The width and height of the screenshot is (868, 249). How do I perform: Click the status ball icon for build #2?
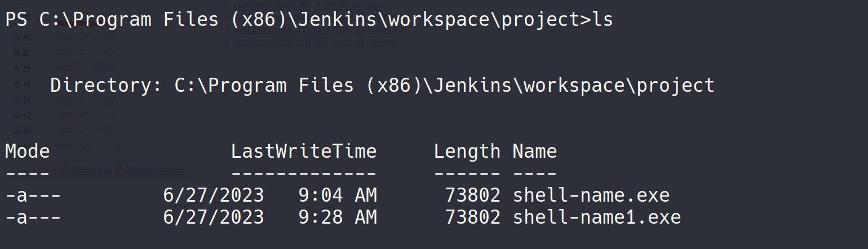16,131
